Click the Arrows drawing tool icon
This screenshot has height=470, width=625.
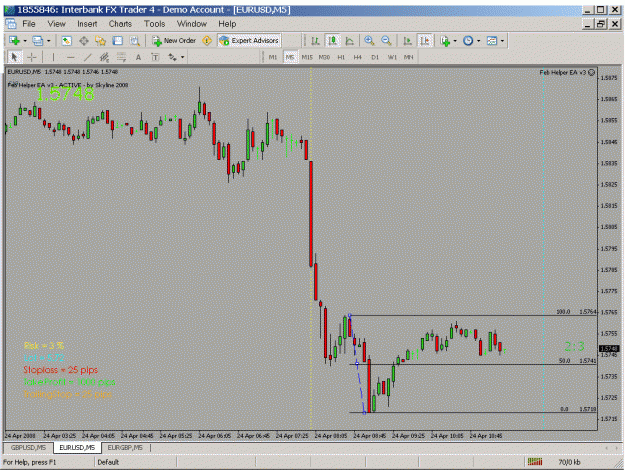click(x=172, y=57)
